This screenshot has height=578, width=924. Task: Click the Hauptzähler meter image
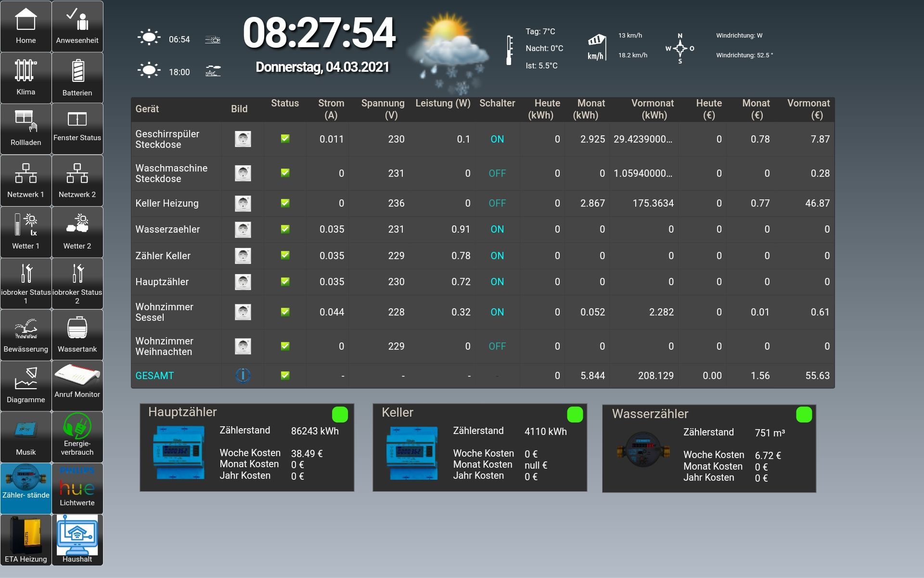click(179, 452)
